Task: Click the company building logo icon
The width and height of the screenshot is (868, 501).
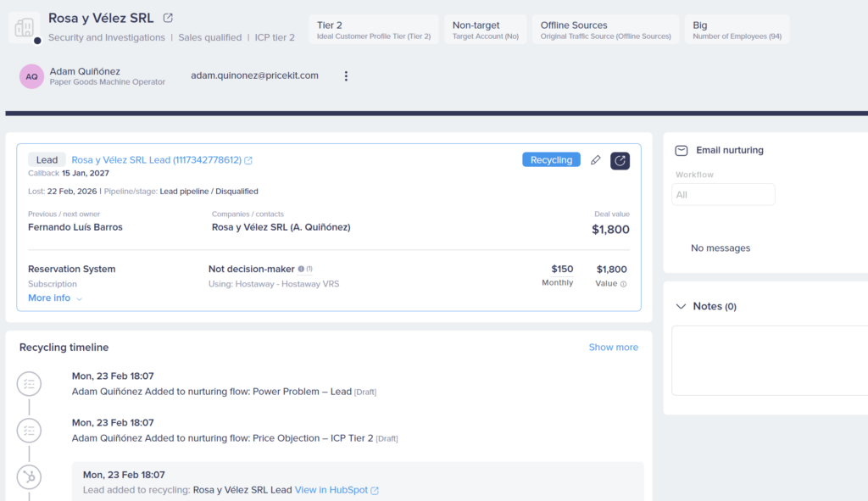Action: click(x=25, y=28)
